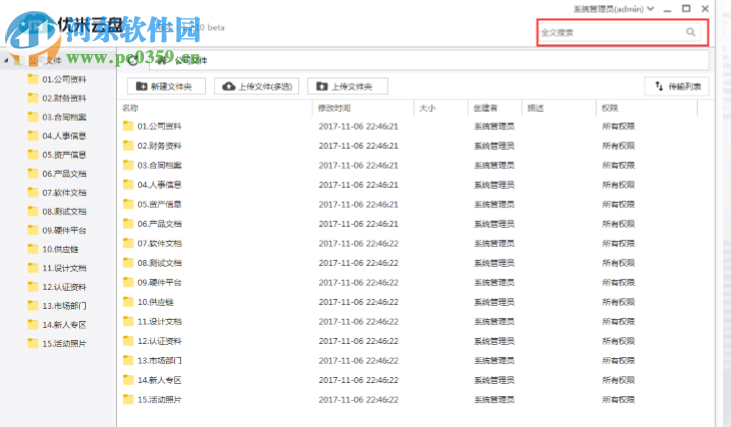Click folder icon of 07.软件文档 list row
This screenshot has height=427, width=731.
pos(128,243)
